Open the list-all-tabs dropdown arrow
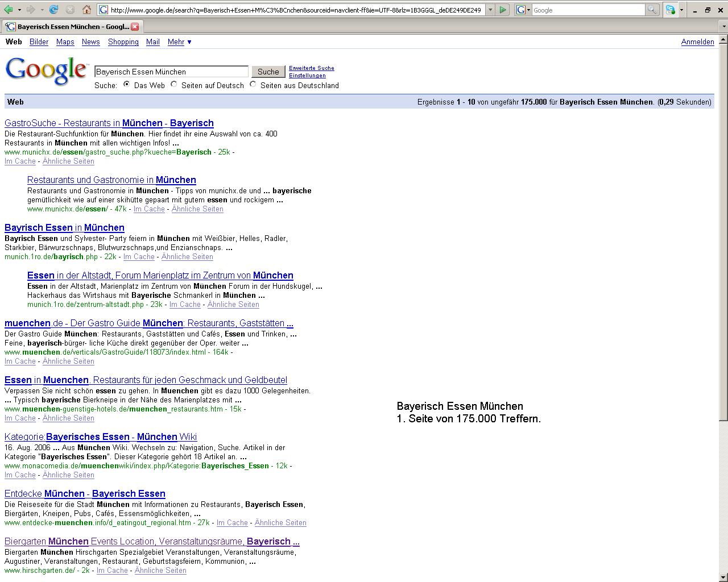 723,27
